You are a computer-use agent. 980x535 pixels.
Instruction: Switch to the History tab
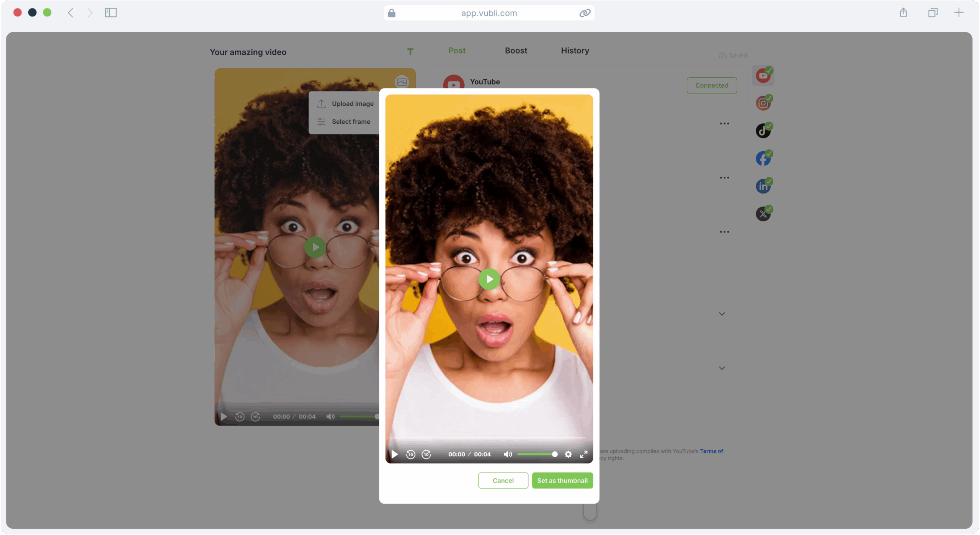(575, 51)
